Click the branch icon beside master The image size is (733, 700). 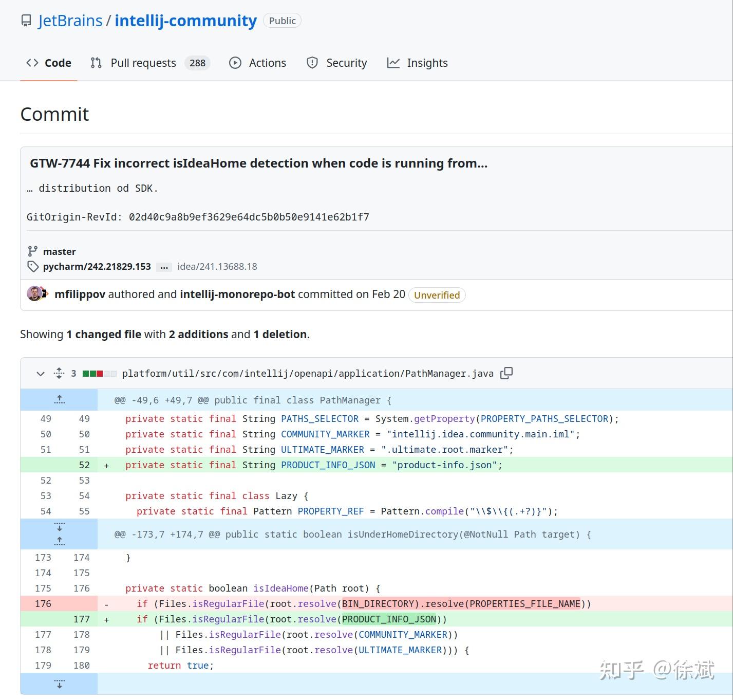(x=33, y=251)
